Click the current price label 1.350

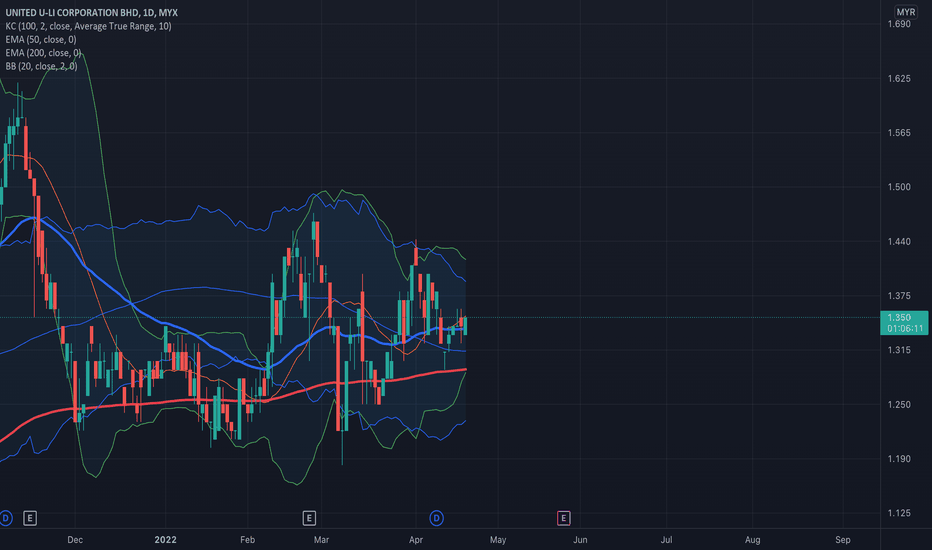pyautogui.click(x=904, y=323)
